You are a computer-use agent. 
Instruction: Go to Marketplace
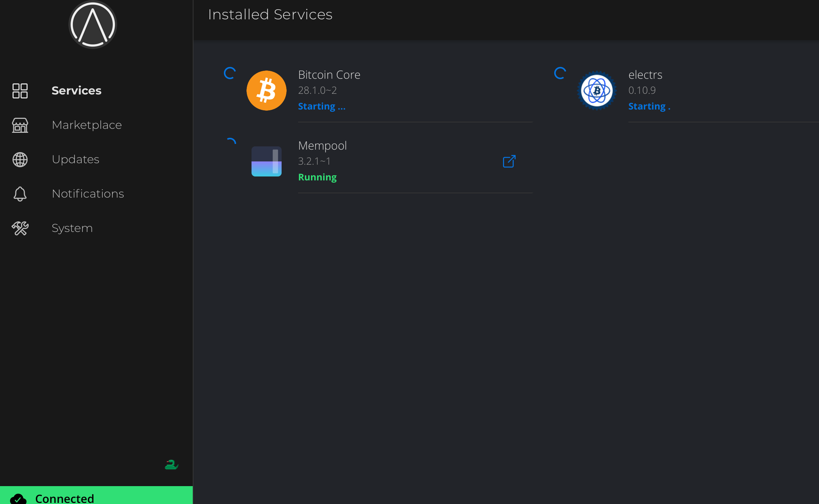(87, 125)
